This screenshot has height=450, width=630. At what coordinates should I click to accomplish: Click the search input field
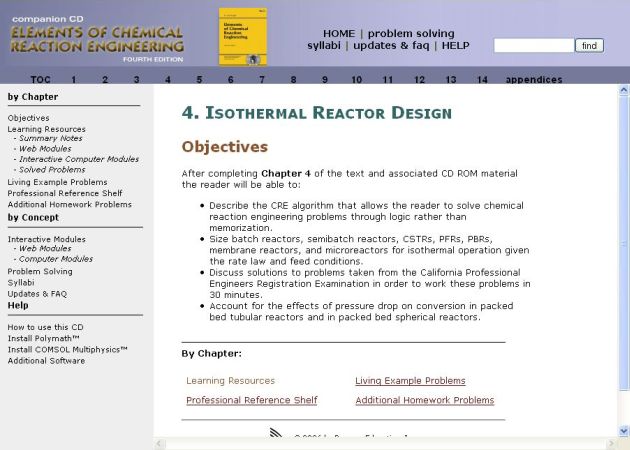click(x=533, y=46)
